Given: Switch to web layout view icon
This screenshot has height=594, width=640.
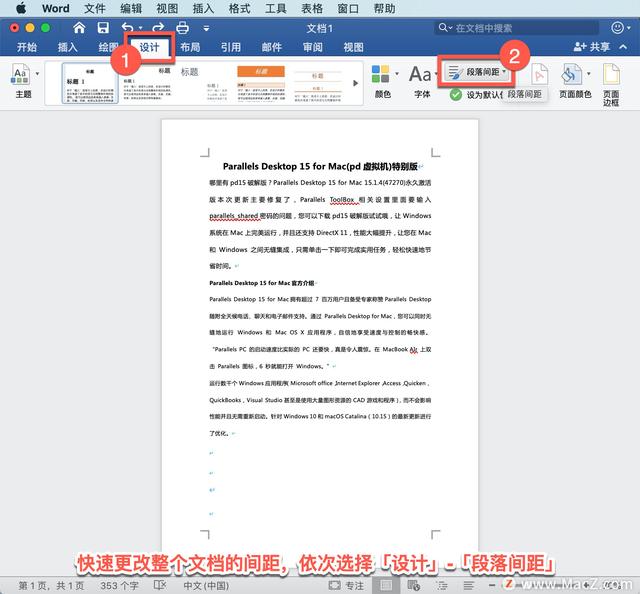Looking at the screenshot, I should point(414,586).
